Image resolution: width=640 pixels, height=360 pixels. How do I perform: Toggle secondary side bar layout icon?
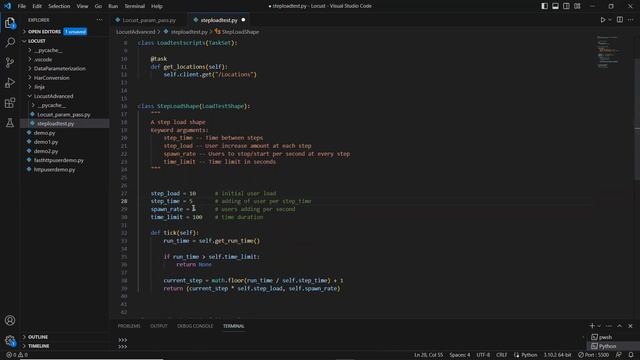click(566, 6)
